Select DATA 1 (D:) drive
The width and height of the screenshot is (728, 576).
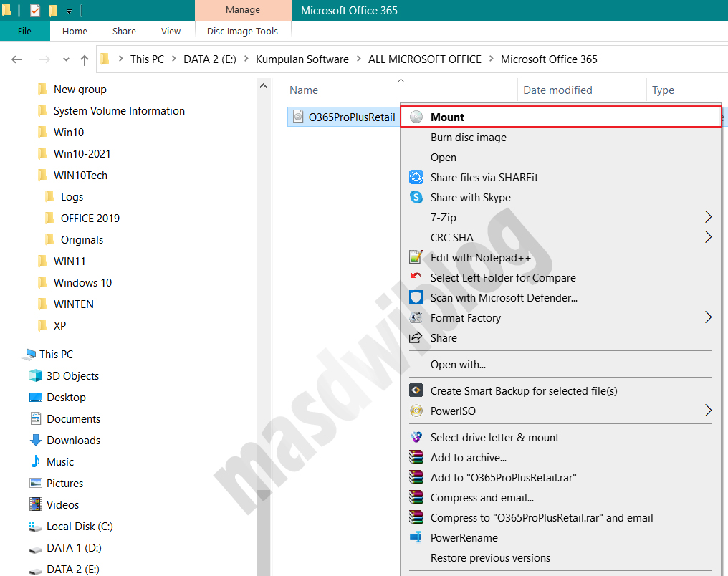point(74,547)
